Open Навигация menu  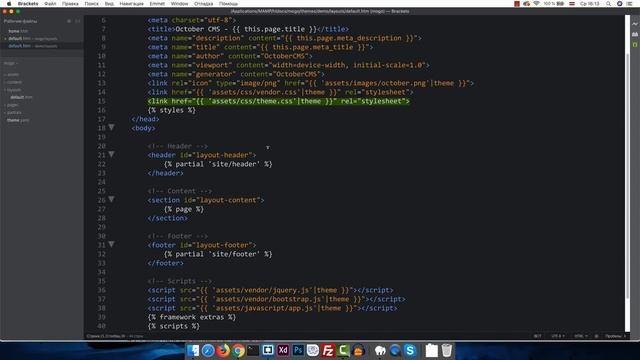point(131,4)
